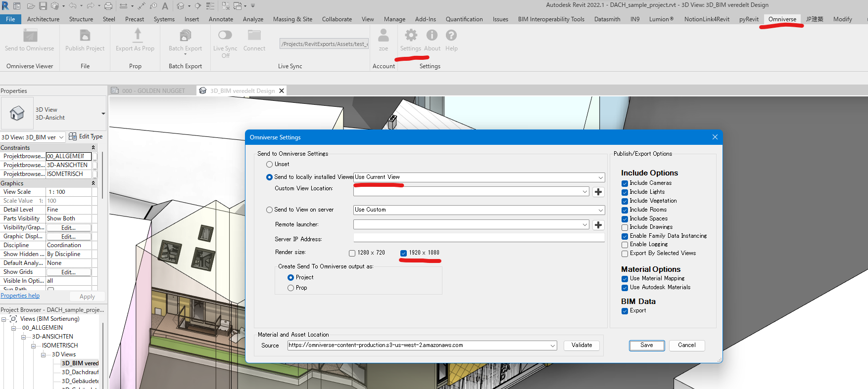
Task: Collapse the 3D Views tree node
Action: click(43, 355)
